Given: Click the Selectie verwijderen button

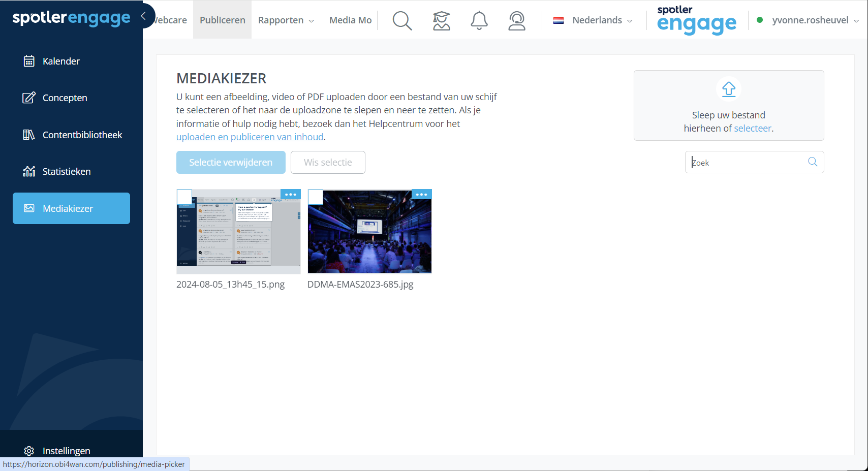Looking at the screenshot, I should point(231,162).
